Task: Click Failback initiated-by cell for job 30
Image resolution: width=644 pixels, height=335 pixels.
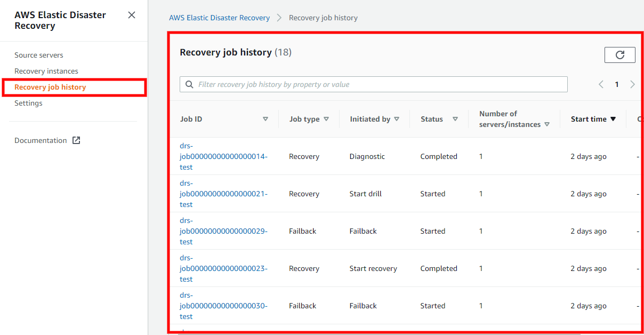Action: coord(363,306)
